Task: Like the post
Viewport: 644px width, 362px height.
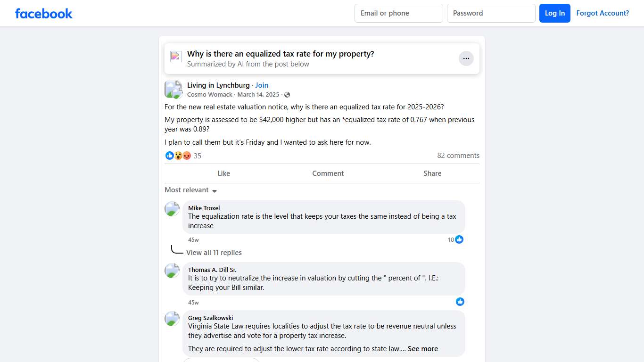Action: 223,173
